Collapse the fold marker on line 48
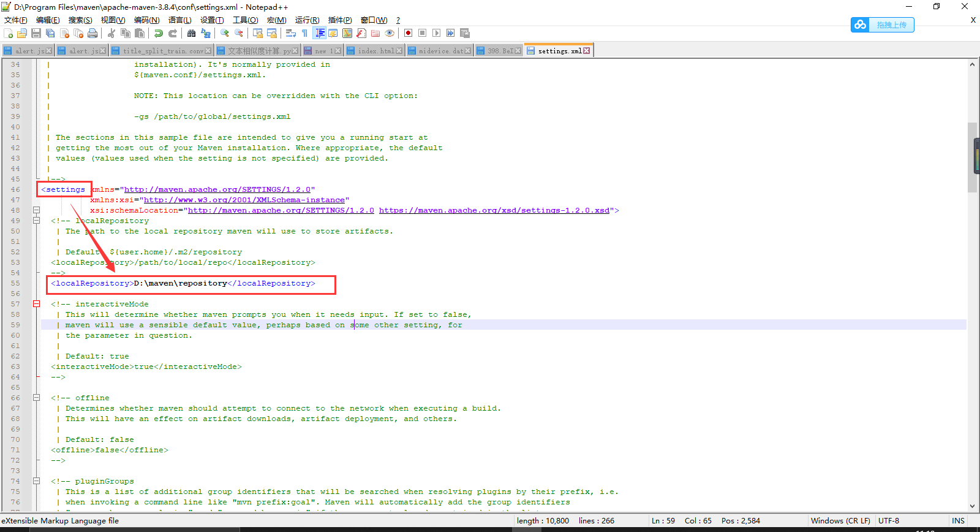The height and width of the screenshot is (532, 980). [x=36, y=210]
